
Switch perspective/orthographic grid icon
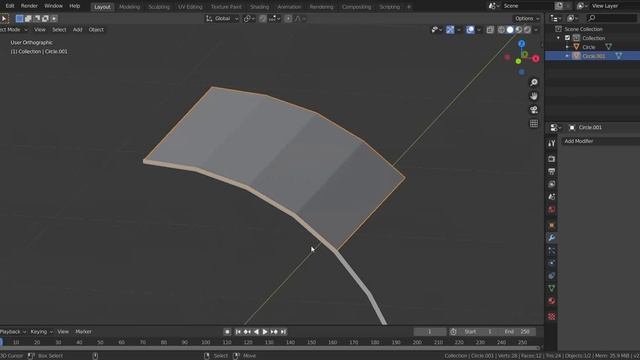pos(534,123)
